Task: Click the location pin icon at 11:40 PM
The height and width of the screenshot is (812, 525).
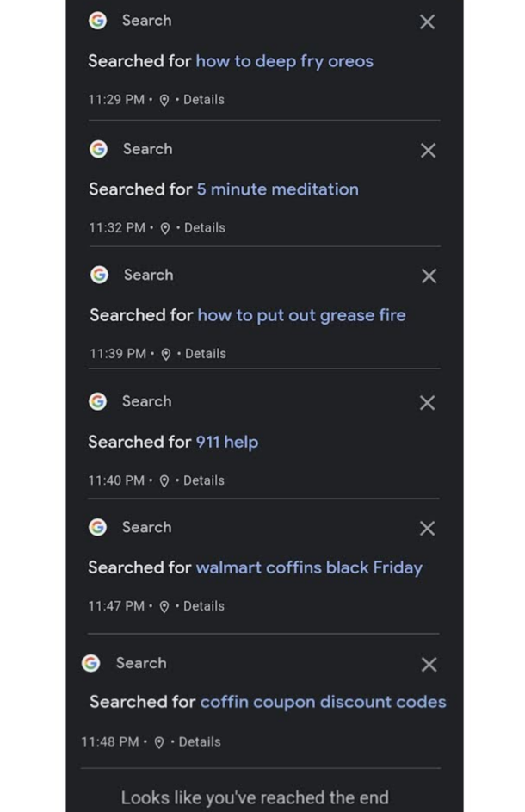Action: point(164,481)
